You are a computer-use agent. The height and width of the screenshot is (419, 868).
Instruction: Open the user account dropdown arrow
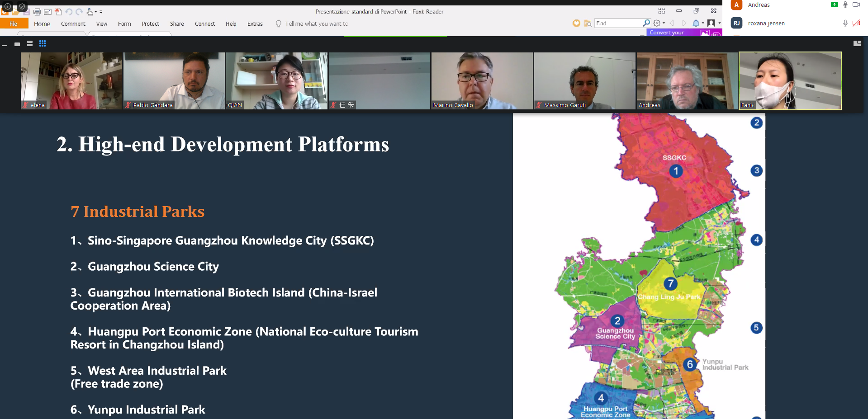(x=720, y=23)
